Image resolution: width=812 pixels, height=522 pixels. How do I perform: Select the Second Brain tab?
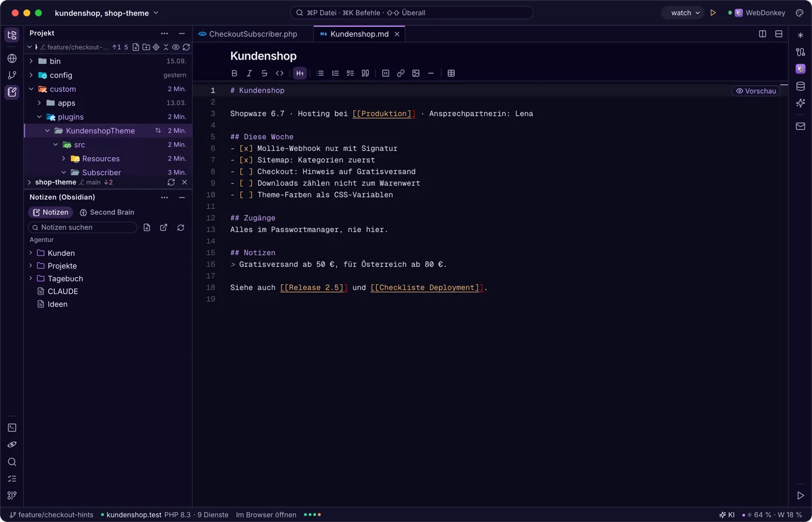point(107,212)
